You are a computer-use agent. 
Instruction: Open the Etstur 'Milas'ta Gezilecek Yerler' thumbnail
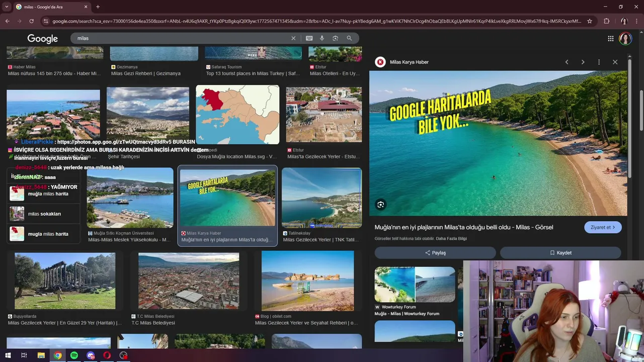(324, 115)
